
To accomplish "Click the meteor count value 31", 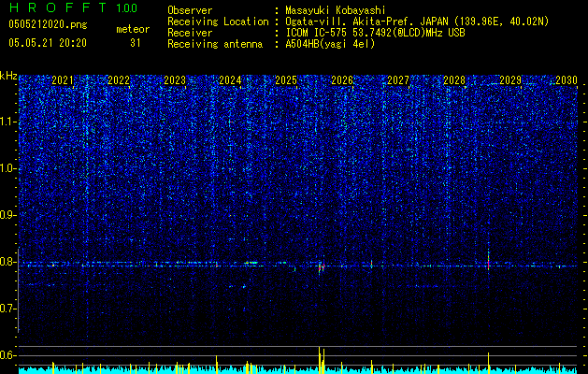I will point(136,43).
